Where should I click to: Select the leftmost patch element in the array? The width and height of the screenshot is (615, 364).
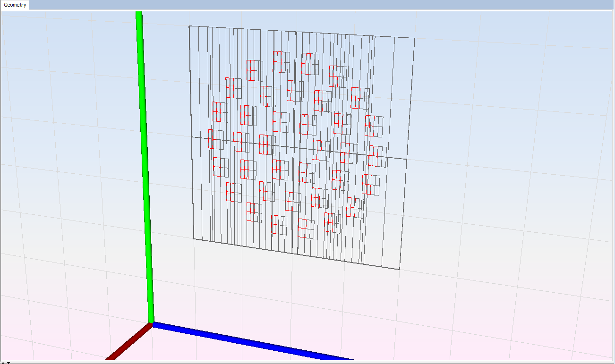[216, 139]
